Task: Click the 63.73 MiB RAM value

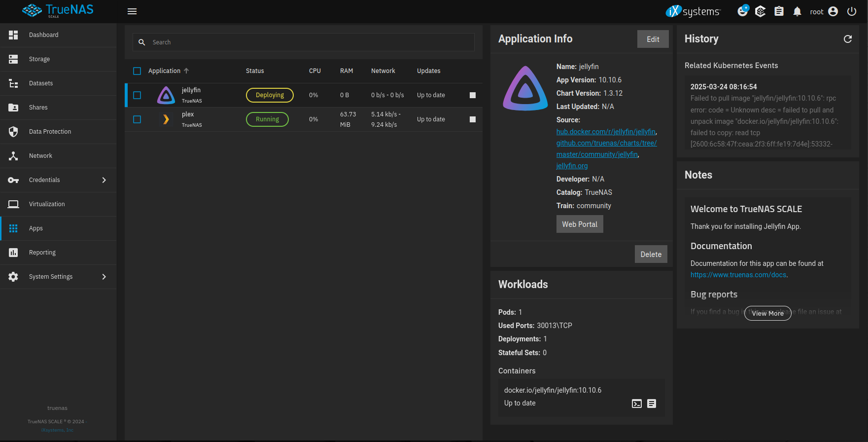Action: [x=348, y=119]
